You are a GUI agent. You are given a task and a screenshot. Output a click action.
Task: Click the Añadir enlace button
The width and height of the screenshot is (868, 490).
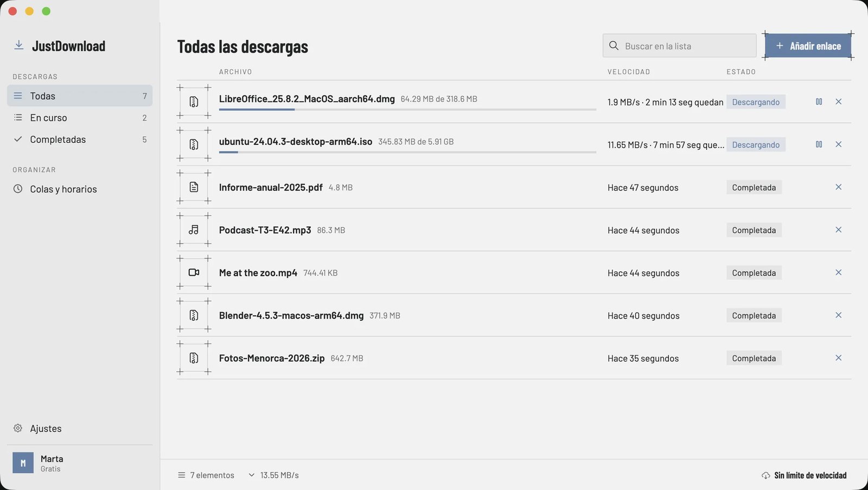(808, 46)
